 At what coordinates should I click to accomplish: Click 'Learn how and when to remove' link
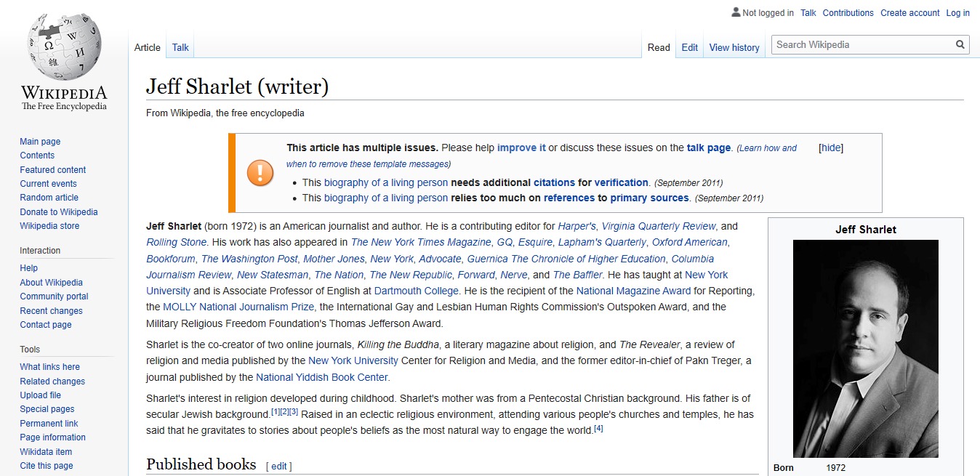coord(542,156)
